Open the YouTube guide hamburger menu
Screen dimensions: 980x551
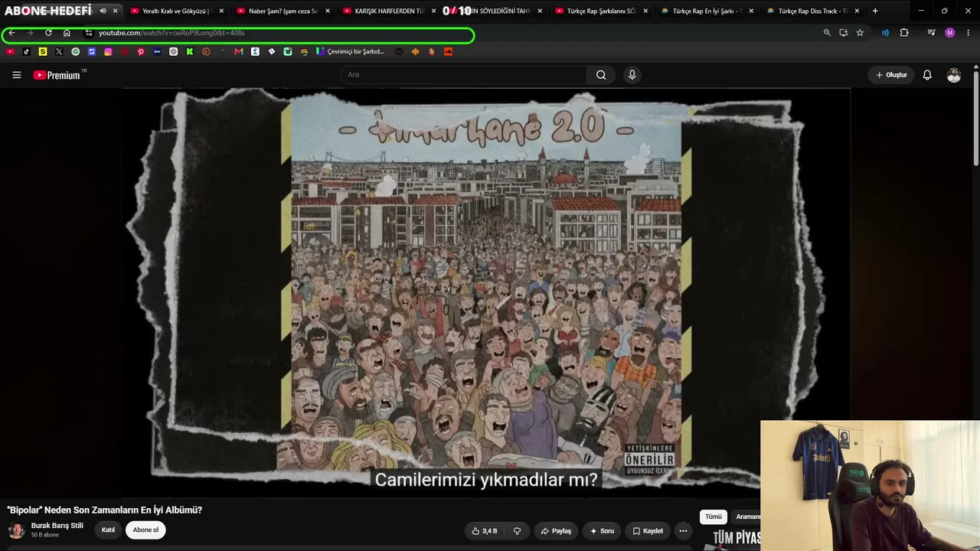point(16,75)
